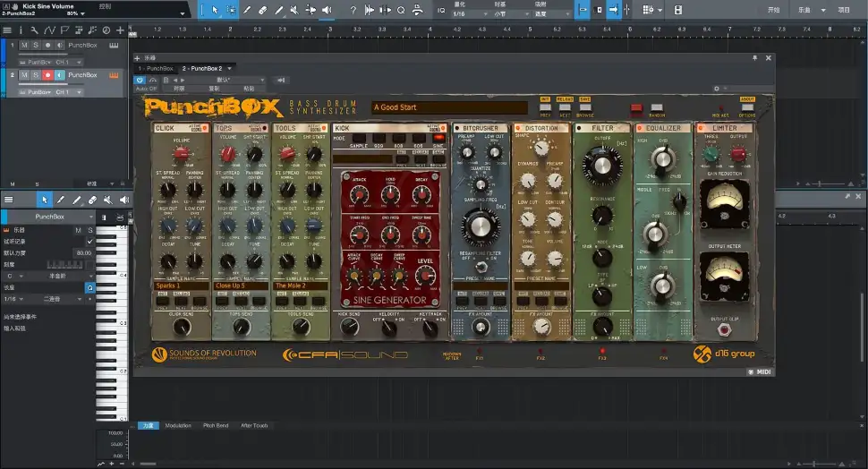The image size is (868, 469).
Task: Click PunchBox RANDOM button
Action: [657, 107]
